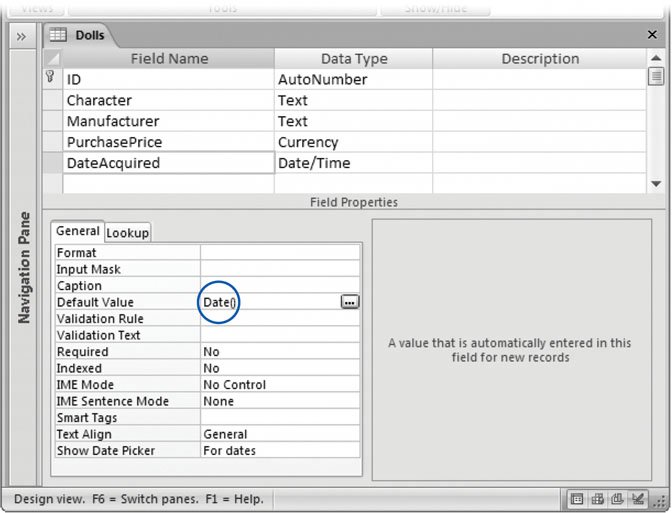
Task: Open the Show Date Picker value field
Action: [x=280, y=451]
